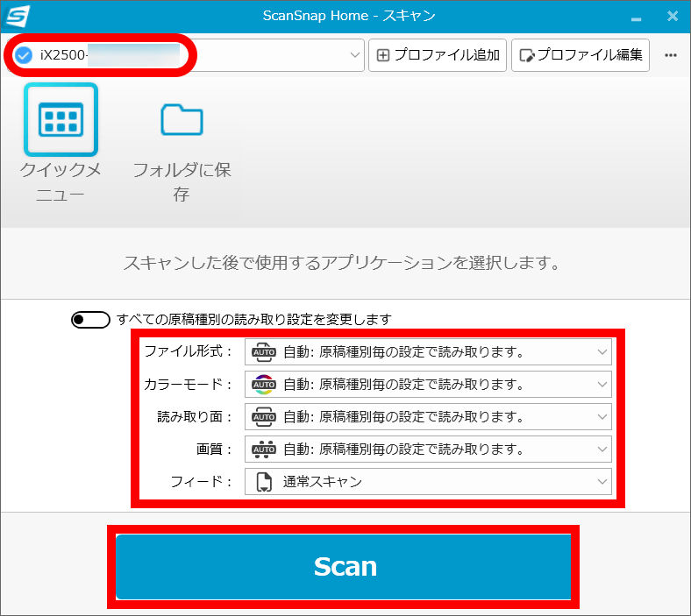This screenshot has height=616, width=691.
Task: Click the AUTO icon in 読み取り面 field
Action: (264, 416)
